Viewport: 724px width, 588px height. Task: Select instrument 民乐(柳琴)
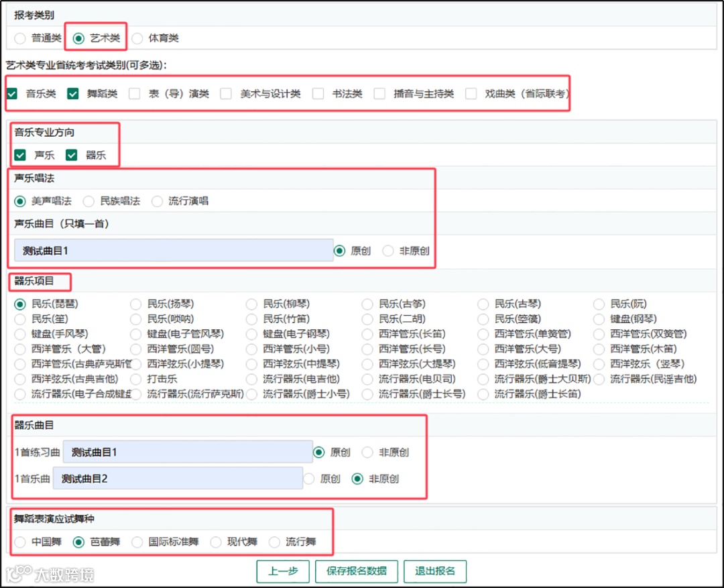coord(251,304)
